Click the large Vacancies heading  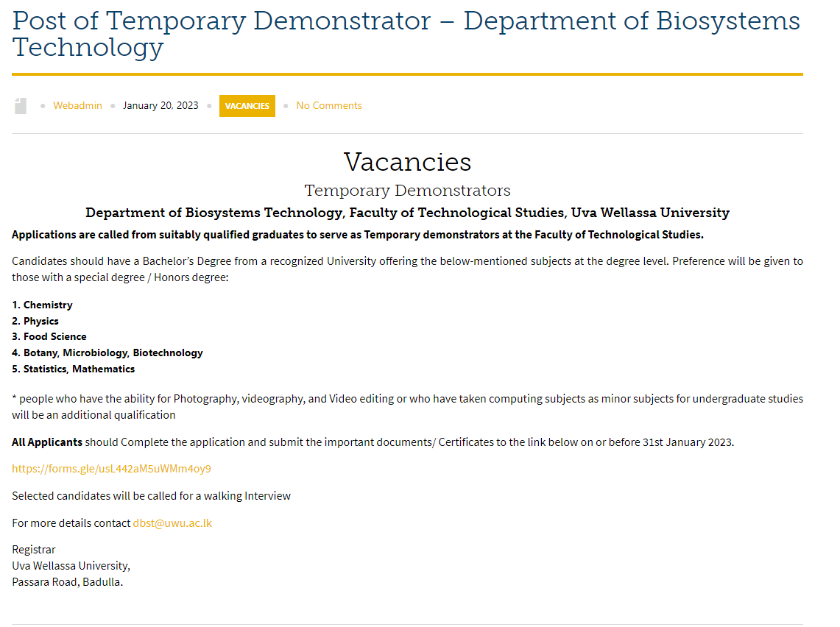point(407,162)
